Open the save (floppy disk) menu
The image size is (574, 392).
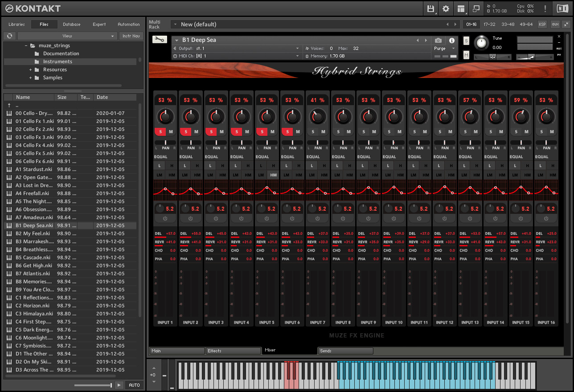[x=430, y=8]
